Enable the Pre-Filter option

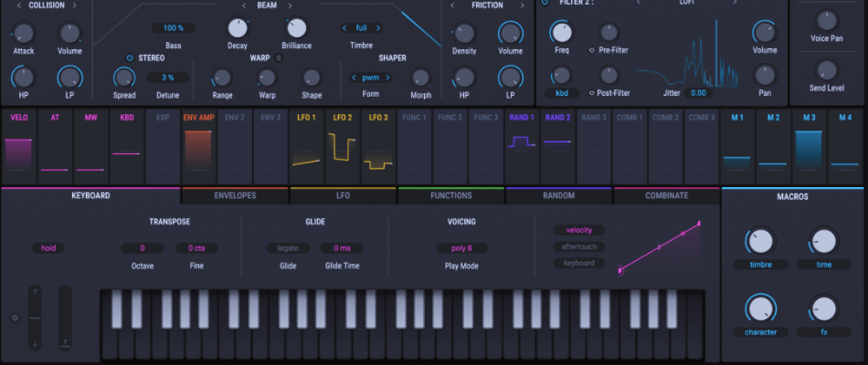point(592,51)
